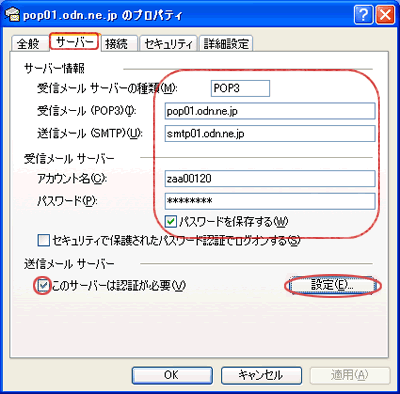Image resolution: width=400 pixels, height=394 pixels.
Task: Click the POP3 server type field
Action: tap(240, 88)
